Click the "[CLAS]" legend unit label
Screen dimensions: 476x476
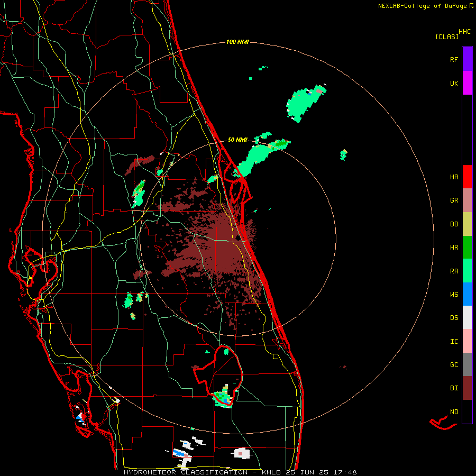447,36
